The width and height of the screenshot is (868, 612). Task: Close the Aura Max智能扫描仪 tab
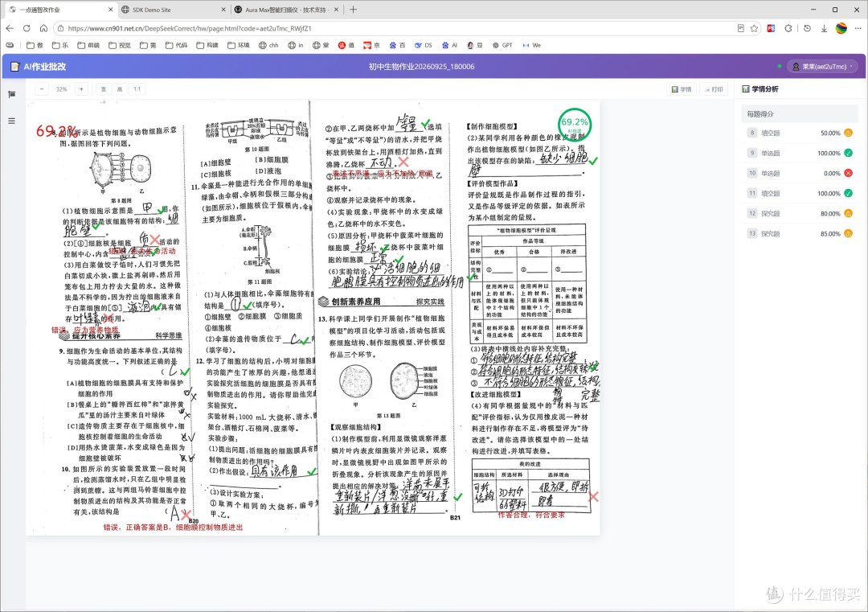point(336,10)
